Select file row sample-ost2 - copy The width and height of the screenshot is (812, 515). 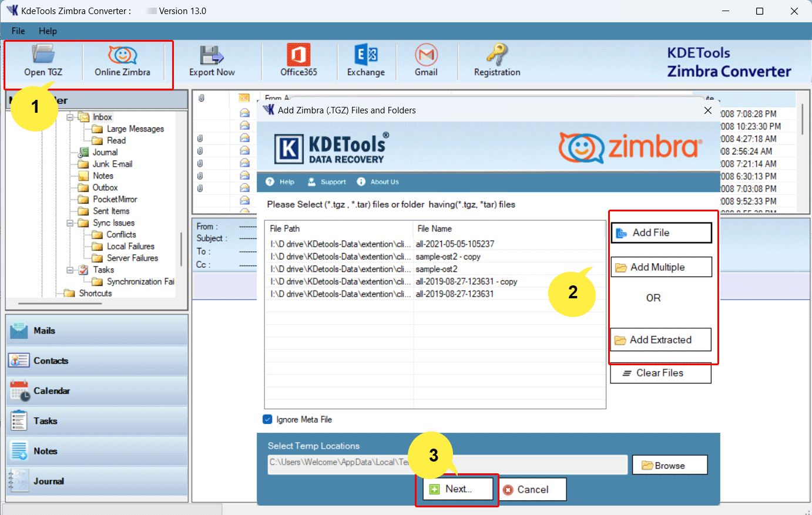pyautogui.click(x=435, y=257)
